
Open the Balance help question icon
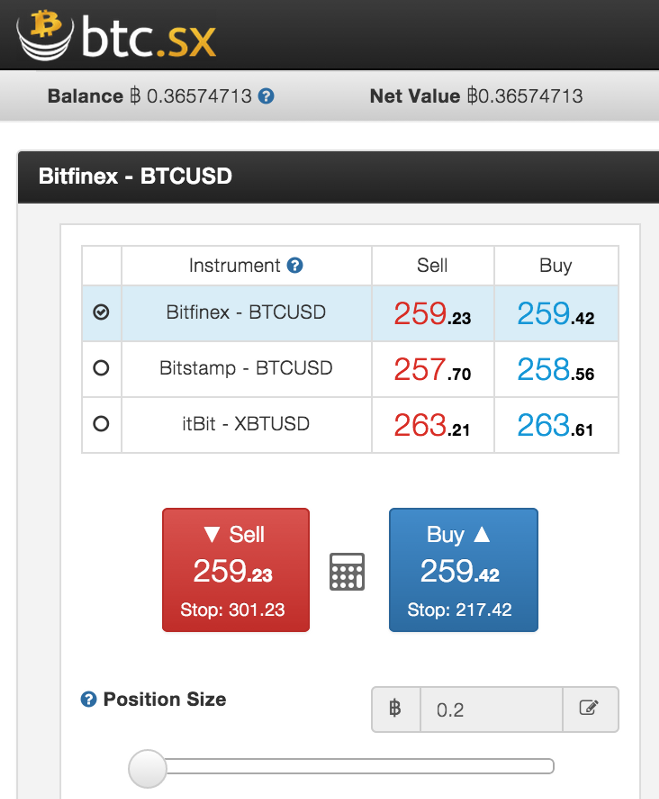(266, 96)
